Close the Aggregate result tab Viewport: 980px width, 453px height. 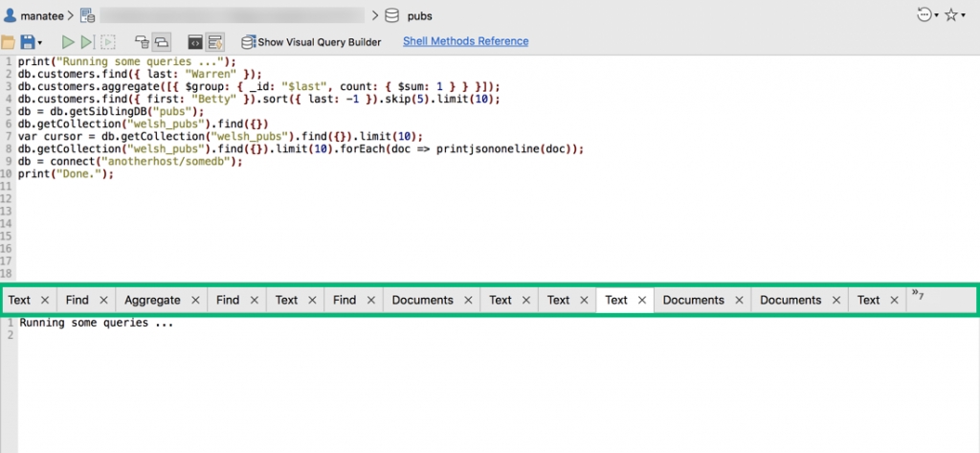(x=195, y=301)
